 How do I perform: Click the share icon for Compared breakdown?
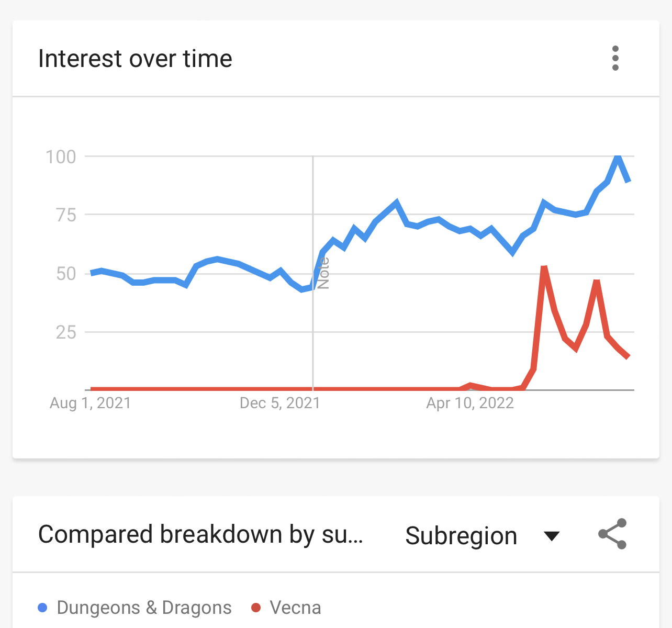[612, 534]
